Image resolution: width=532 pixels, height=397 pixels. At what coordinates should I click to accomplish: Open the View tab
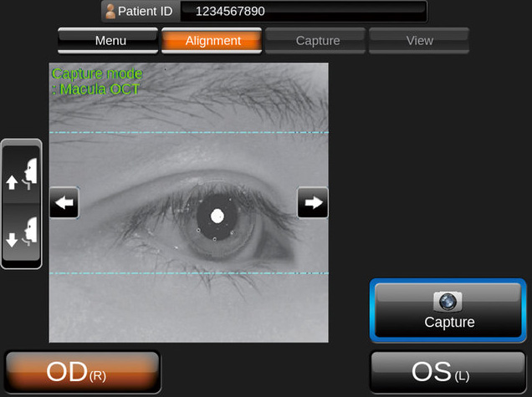(x=418, y=40)
